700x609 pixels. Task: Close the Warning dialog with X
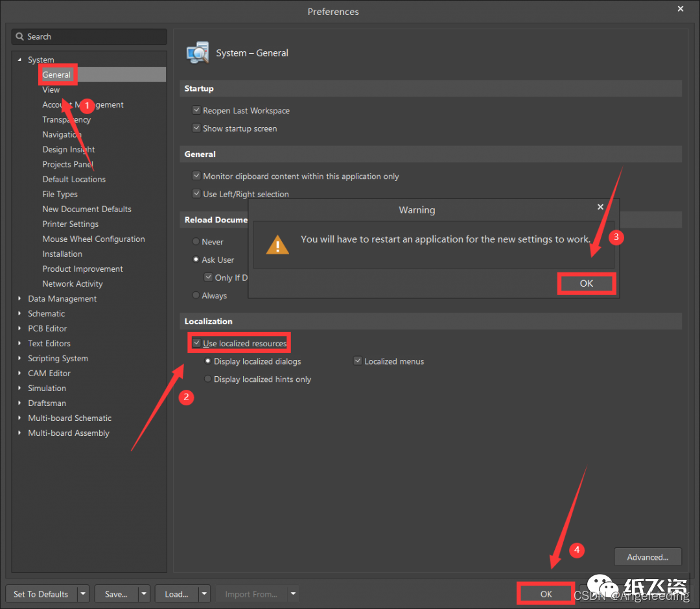pyautogui.click(x=600, y=207)
